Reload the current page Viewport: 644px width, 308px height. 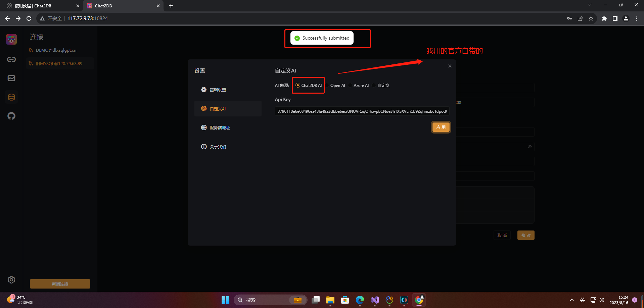[x=29, y=18]
